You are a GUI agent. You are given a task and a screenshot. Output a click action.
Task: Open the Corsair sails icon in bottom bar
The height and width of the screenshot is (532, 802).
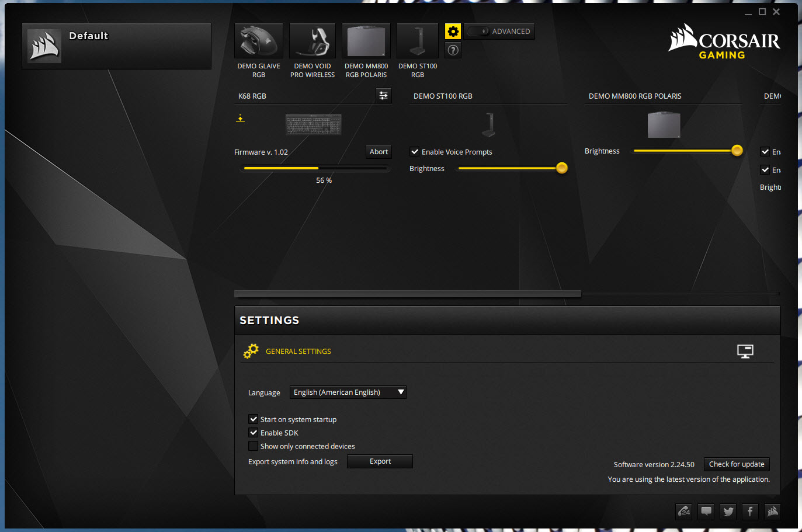pos(773,512)
